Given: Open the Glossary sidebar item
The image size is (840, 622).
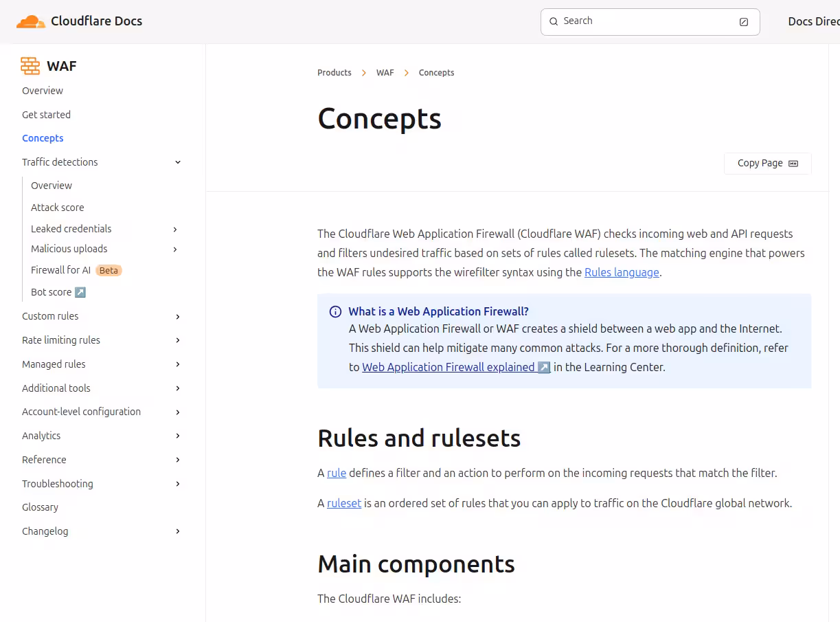Looking at the screenshot, I should click(40, 507).
